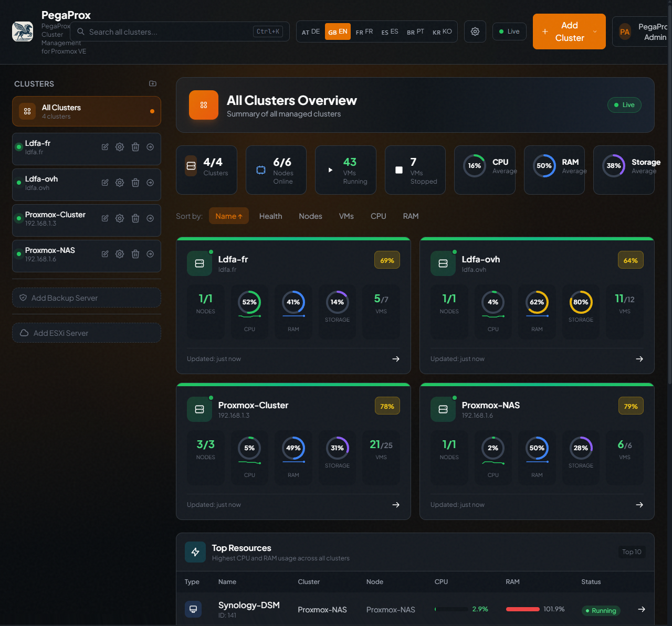Click the arrow icon beside Proxmox-NAS in sidebar
Viewport: 672px width, 626px height.
click(150, 254)
